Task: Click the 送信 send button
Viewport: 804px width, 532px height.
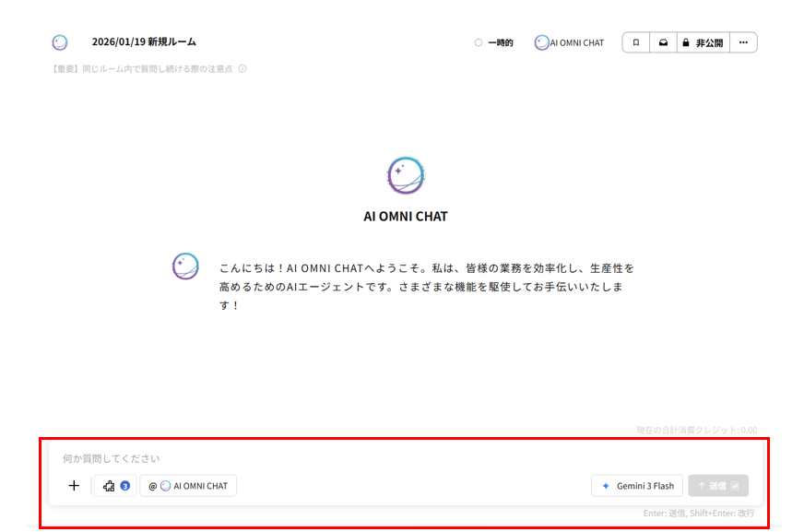Action: tap(717, 485)
